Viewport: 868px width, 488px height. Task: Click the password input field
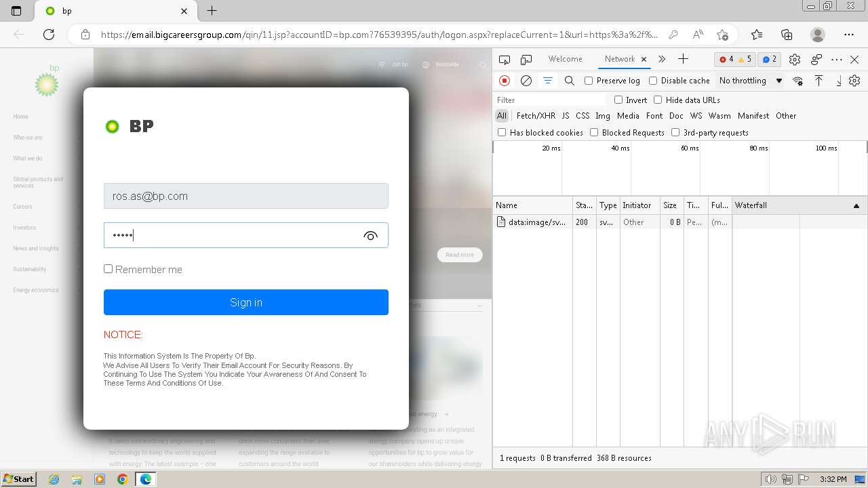(246, 235)
